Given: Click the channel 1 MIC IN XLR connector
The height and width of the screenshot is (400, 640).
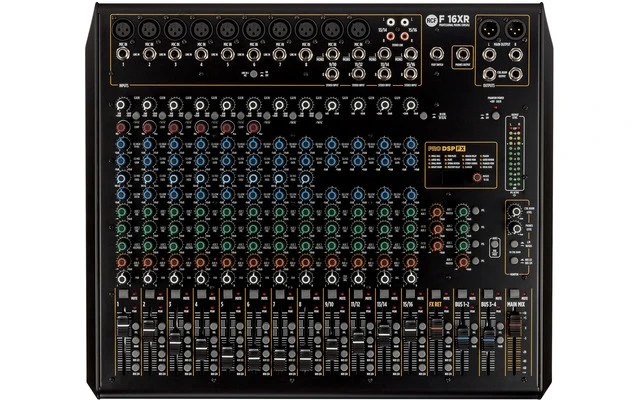Looking at the screenshot, I should point(123,30).
